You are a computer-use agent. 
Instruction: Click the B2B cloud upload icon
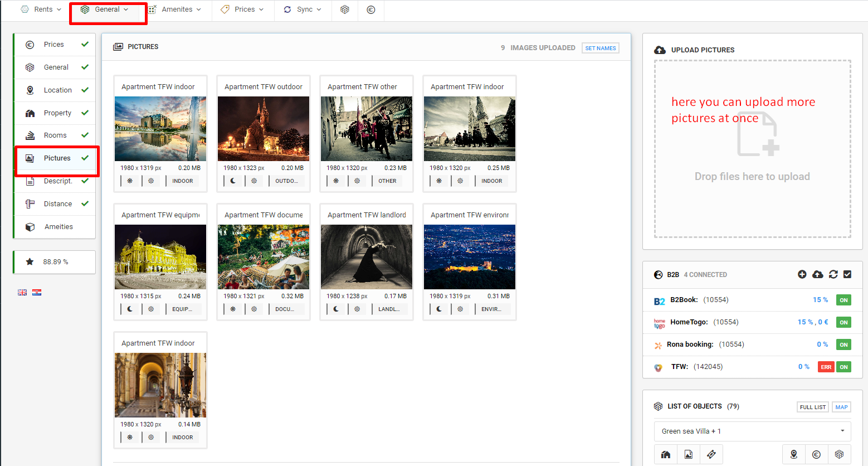point(818,274)
